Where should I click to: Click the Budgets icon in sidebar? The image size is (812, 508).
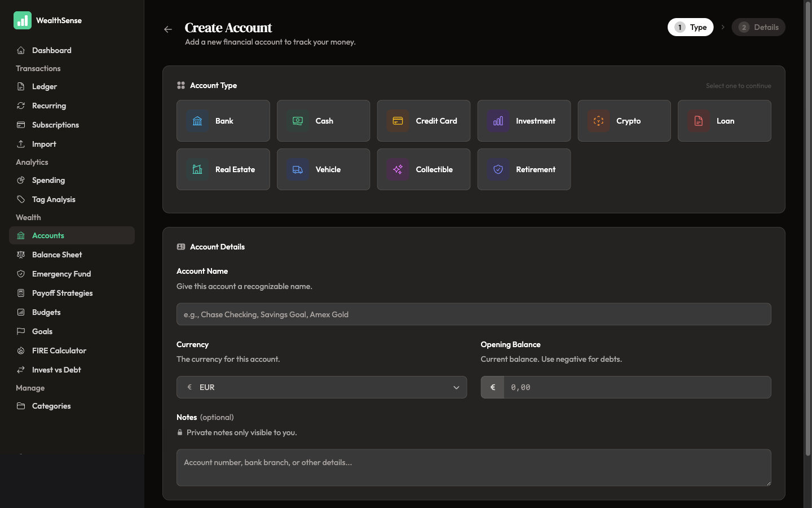coord(21,312)
